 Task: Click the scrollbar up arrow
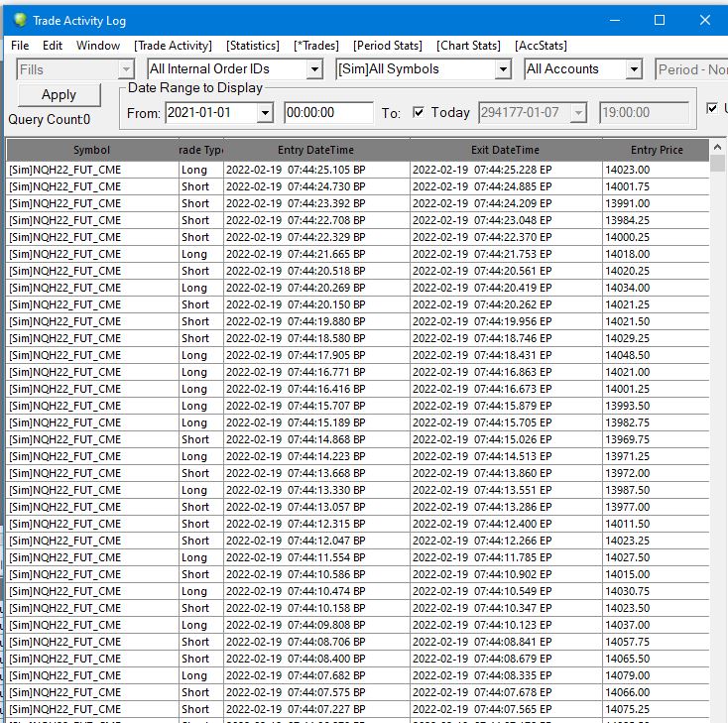[x=717, y=147]
